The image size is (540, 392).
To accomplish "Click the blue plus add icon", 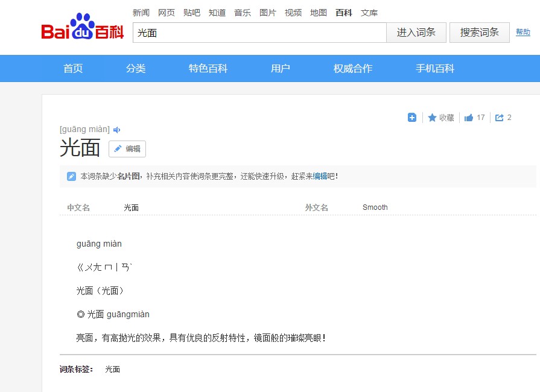I will tap(412, 118).
